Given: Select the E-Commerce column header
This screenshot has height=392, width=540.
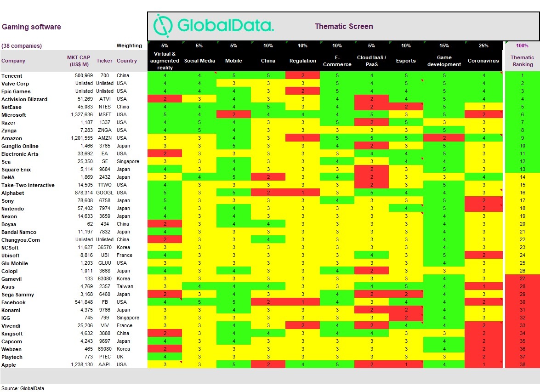Looking at the screenshot, I should click(x=337, y=61).
